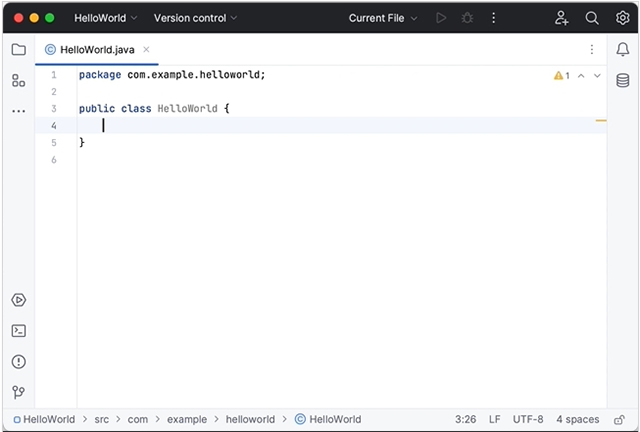Click the 'public' keyword on line 3

[97, 109]
